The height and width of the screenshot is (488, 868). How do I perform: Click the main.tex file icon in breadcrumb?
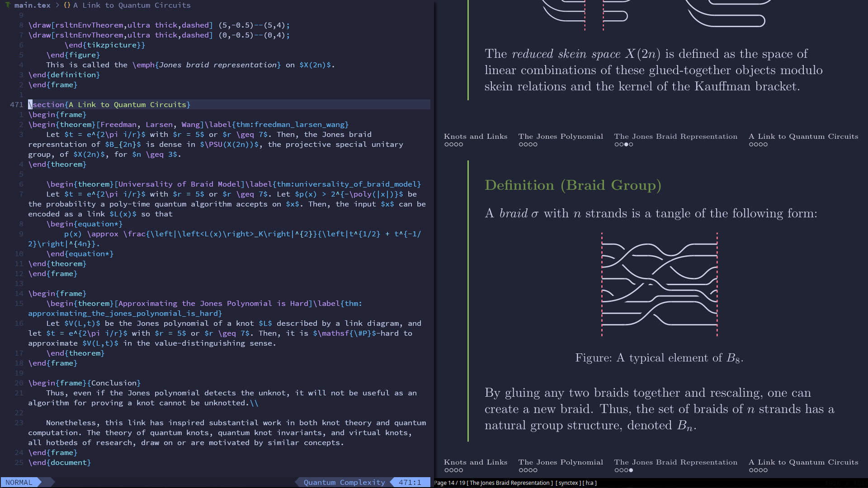point(8,5)
